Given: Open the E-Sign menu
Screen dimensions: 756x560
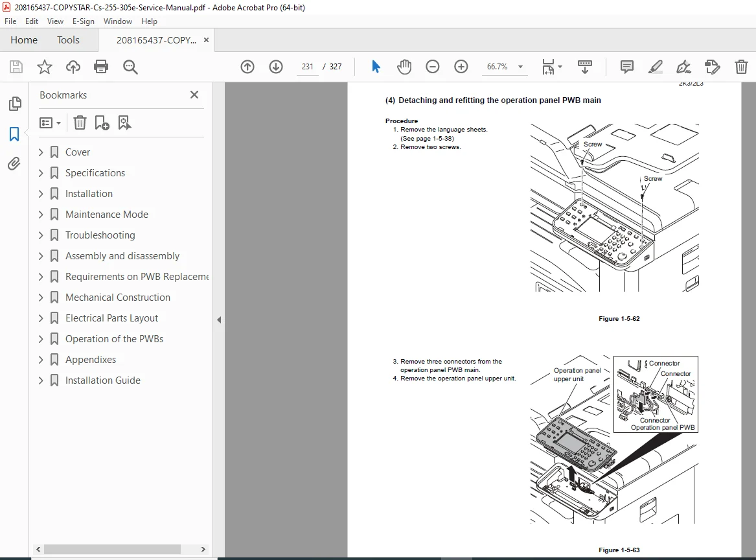Looking at the screenshot, I should 83,21.
